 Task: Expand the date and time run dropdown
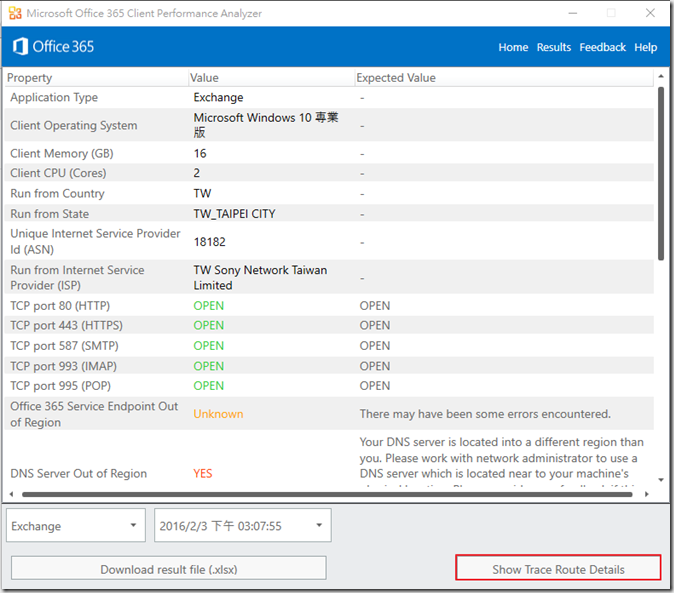(x=243, y=526)
